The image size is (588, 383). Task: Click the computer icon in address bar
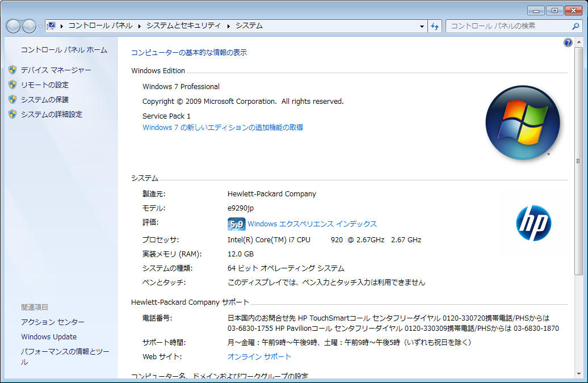click(52, 26)
